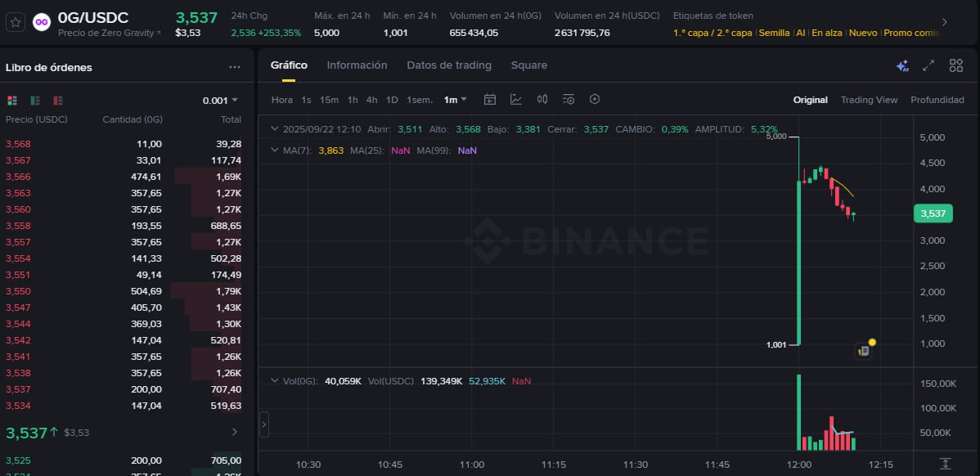
Task: Switch to Información tab
Action: point(357,65)
